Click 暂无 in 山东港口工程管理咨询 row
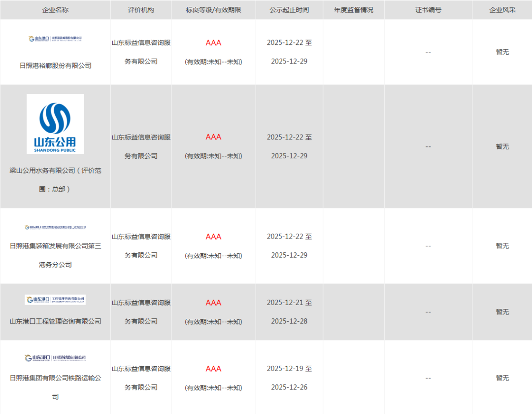This screenshot has height=414, width=532. pos(502,312)
